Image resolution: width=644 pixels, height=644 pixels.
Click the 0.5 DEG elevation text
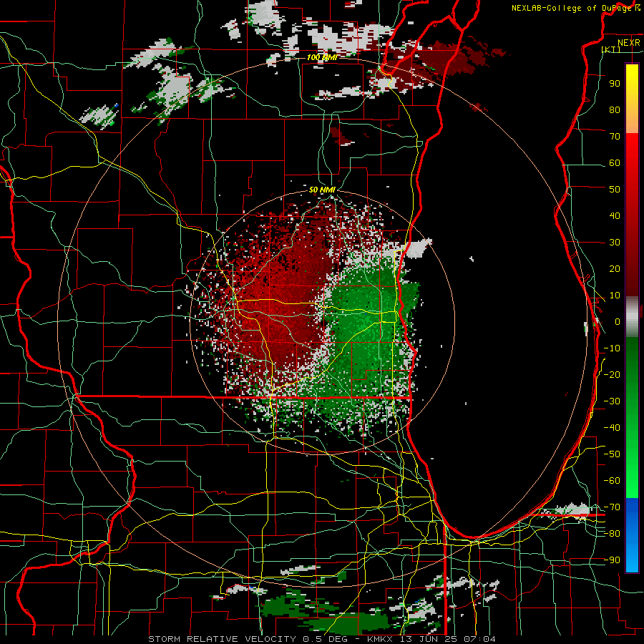click(325, 639)
